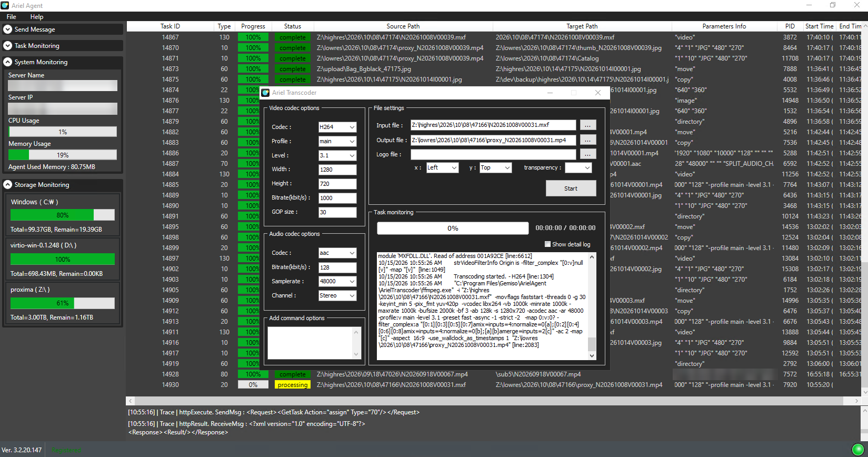Open the Level 3.1 dropdown
868x457 pixels.
337,155
